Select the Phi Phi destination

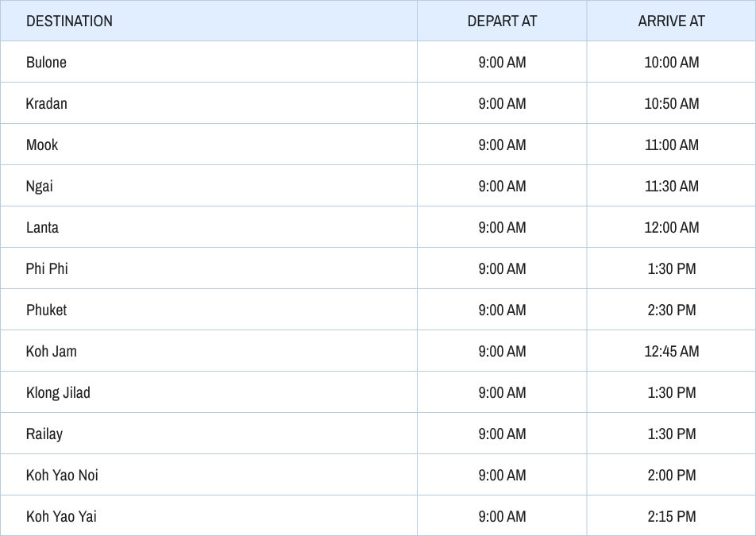[x=47, y=268]
